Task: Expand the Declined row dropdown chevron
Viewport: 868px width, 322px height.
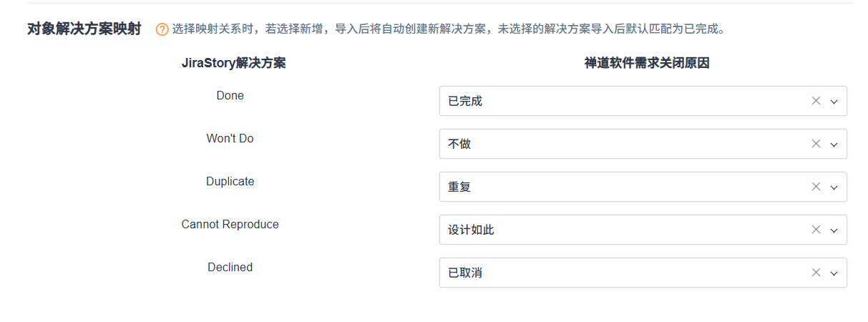Action: (834, 273)
